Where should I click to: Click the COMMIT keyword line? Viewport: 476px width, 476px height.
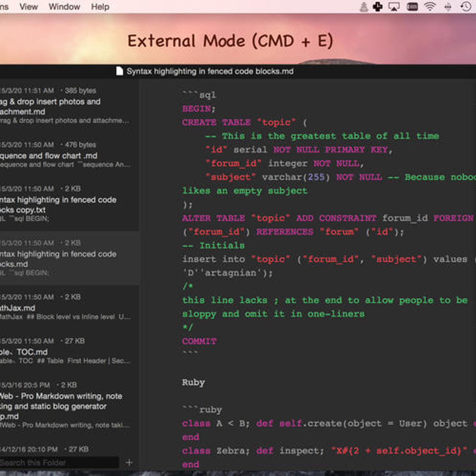point(199,341)
